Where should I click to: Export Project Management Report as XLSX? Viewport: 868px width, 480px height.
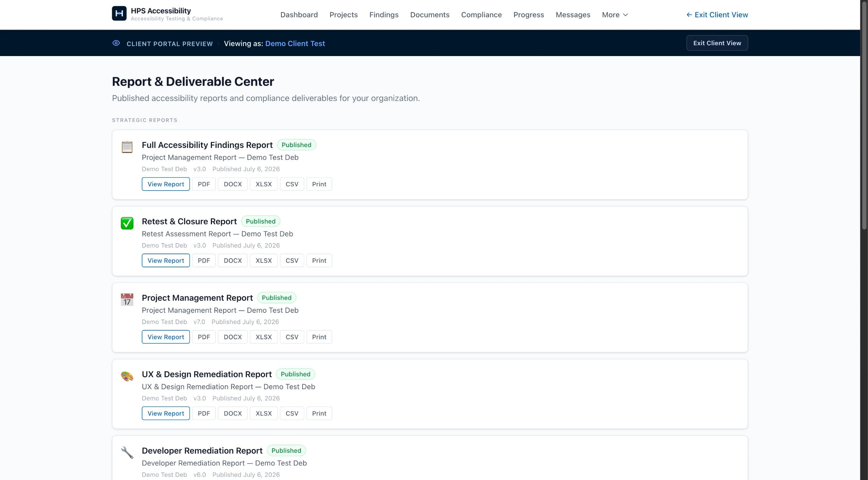tap(264, 337)
